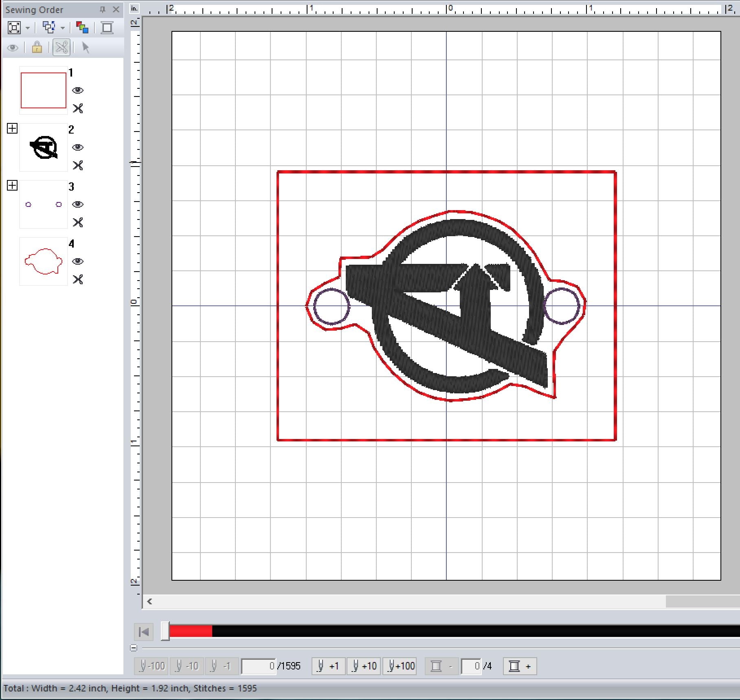Click the padlock icon in Sewing Order toolbar
This screenshot has height=700, width=740.
(37, 47)
